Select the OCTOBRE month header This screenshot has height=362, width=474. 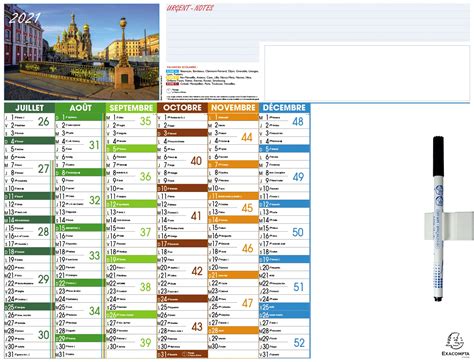click(182, 108)
